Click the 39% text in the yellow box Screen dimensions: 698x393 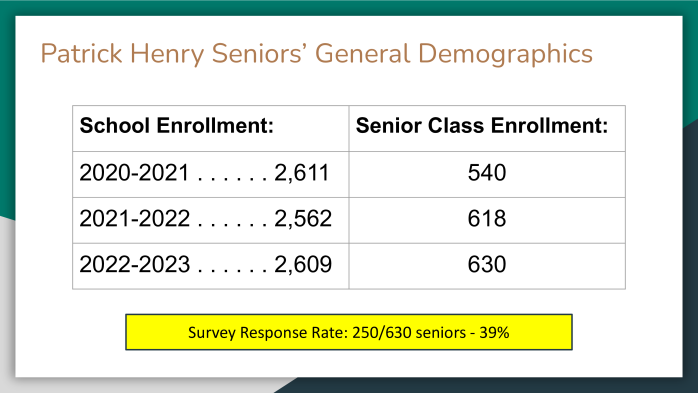494,332
